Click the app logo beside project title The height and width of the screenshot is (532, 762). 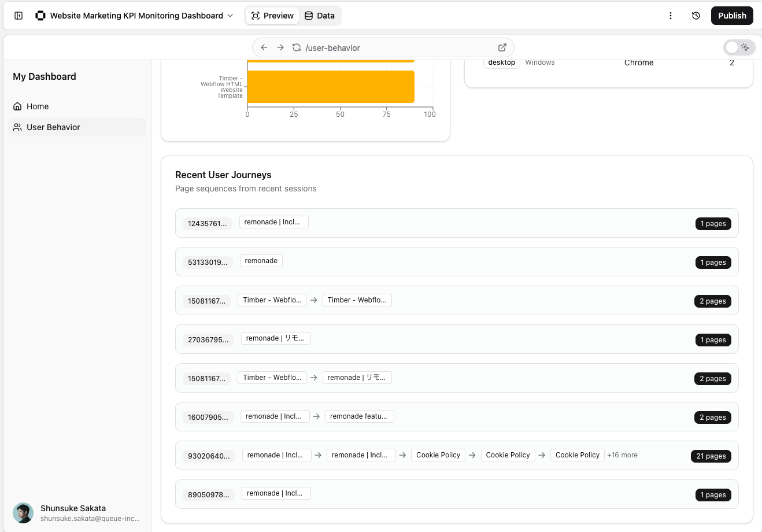coord(40,16)
